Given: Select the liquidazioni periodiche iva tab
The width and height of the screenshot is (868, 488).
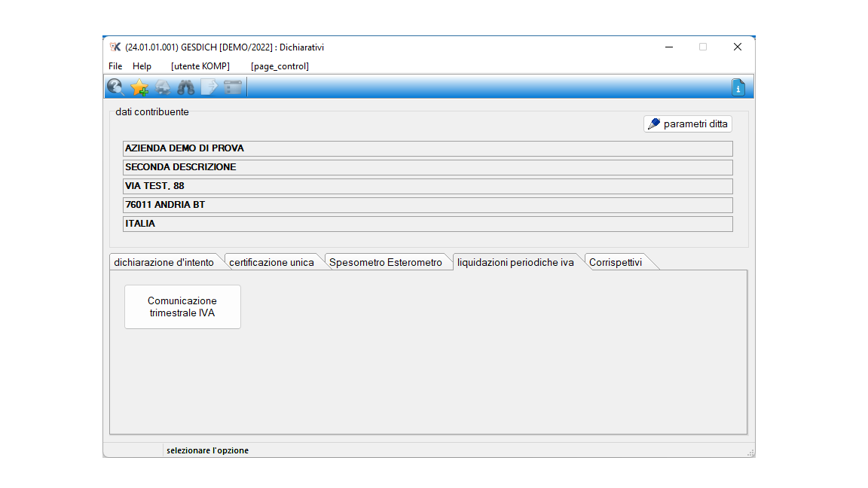Looking at the screenshot, I should 515,262.
